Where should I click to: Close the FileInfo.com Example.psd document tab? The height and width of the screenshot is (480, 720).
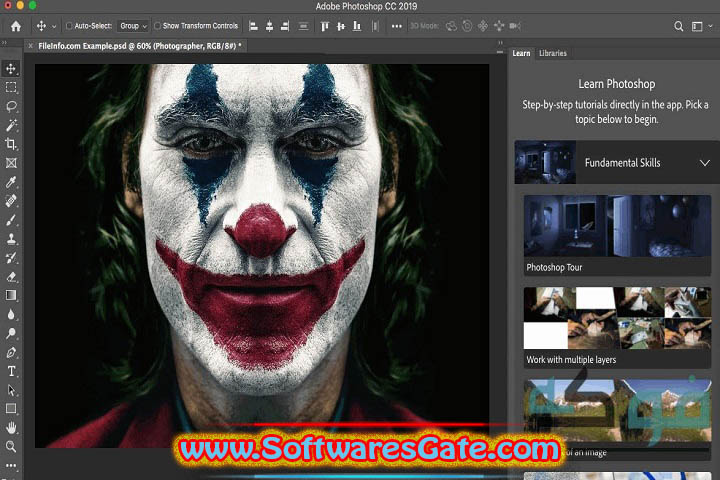tap(30, 46)
